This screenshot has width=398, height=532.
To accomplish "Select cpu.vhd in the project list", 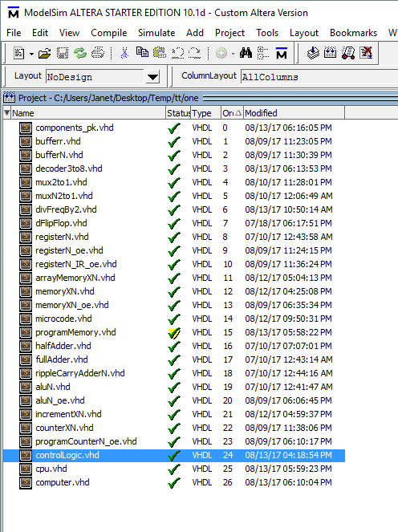I will (51, 469).
